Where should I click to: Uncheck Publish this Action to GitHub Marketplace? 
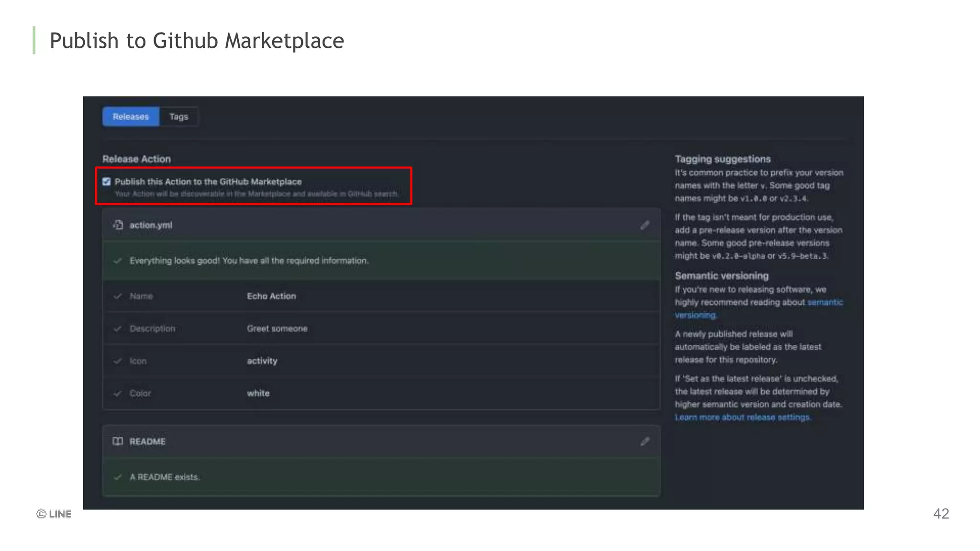[107, 182]
